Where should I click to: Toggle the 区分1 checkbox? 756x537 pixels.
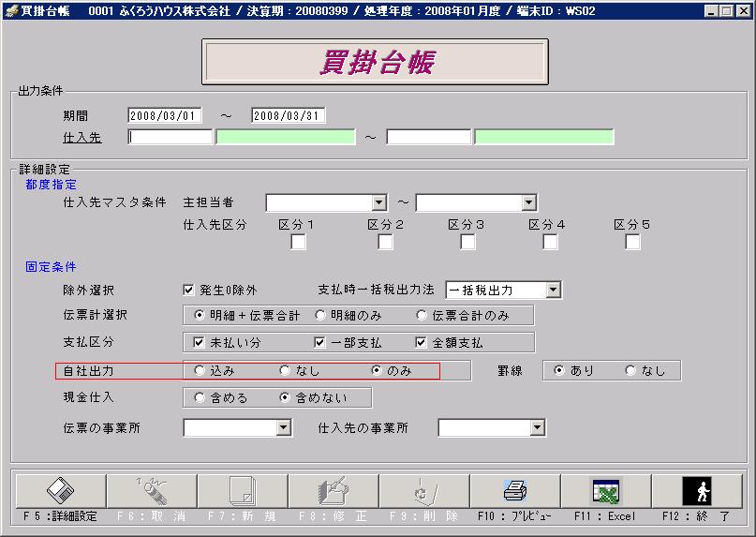(x=298, y=242)
